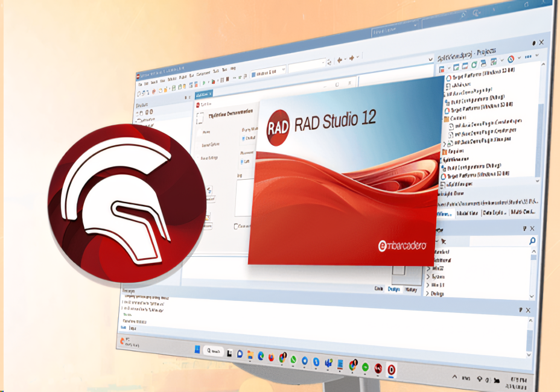This screenshot has width=560, height=392.
Task: Show hidden system tray icons chevron
Action: pyautogui.click(x=454, y=376)
